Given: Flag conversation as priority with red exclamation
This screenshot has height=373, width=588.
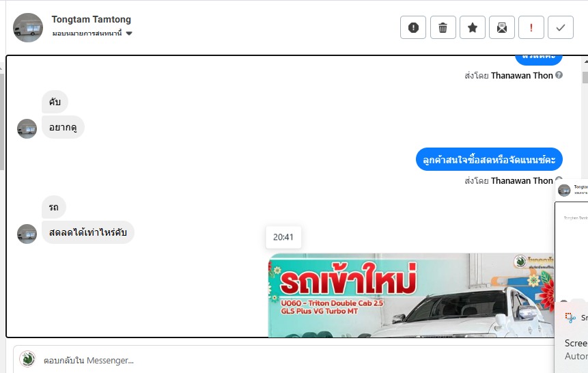Looking at the screenshot, I should (x=531, y=27).
